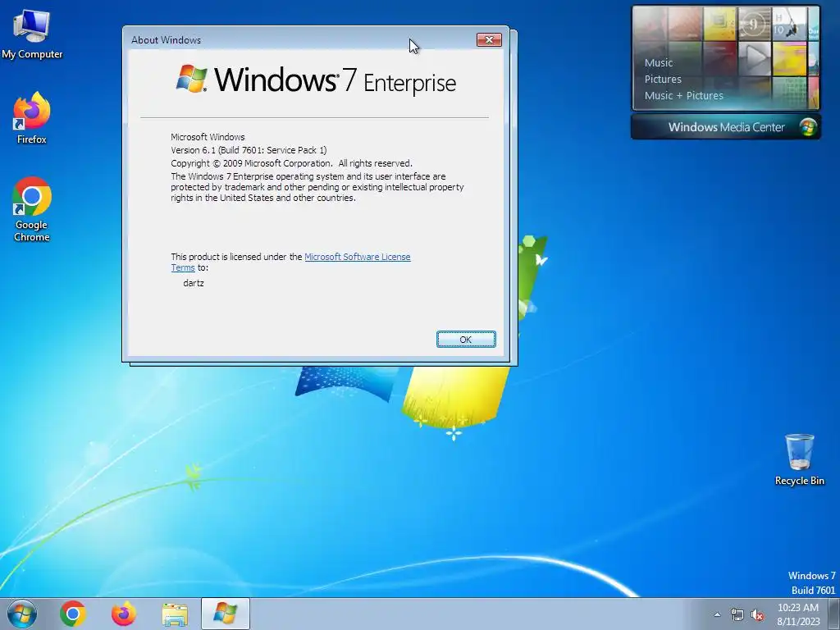Click the Windows Media Center bar
This screenshot has width=840, height=630.
tap(726, 127)
